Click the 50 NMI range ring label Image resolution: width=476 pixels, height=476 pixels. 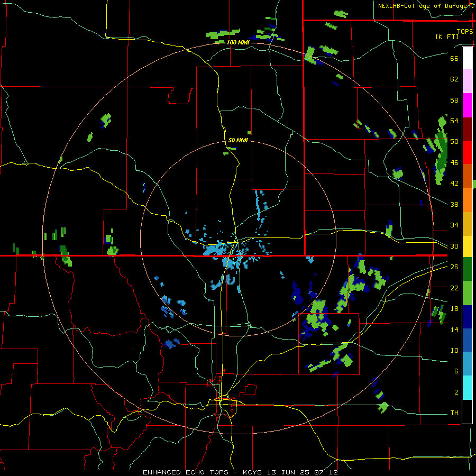pos(239,140)
